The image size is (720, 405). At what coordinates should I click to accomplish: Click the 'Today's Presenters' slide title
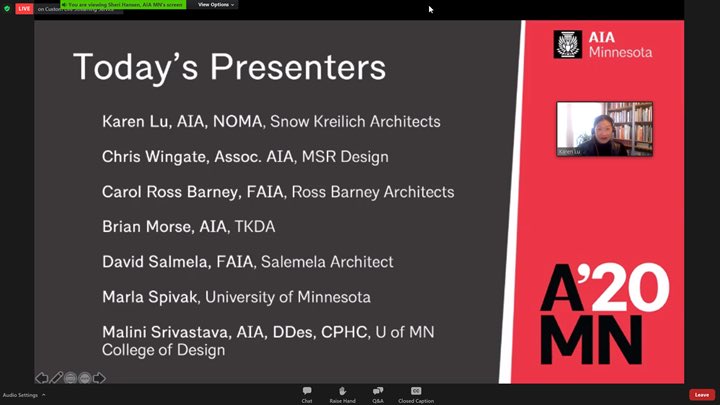point(230,67)
